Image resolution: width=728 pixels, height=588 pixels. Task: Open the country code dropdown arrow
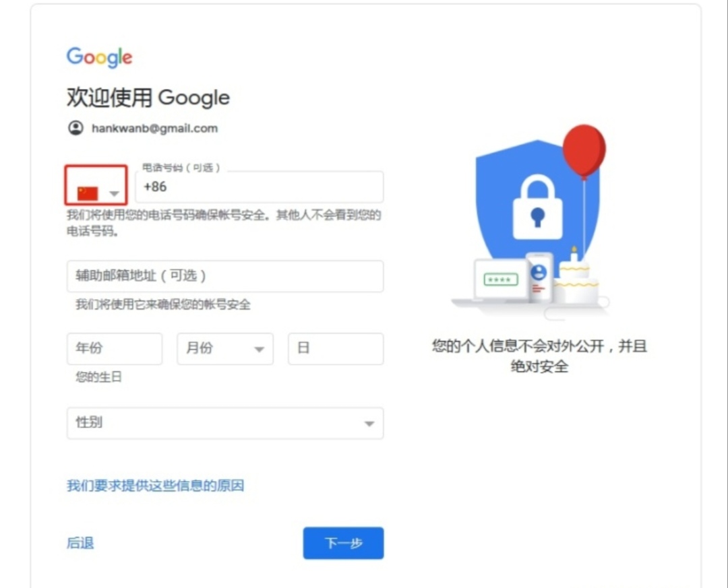tap(114, 193)
